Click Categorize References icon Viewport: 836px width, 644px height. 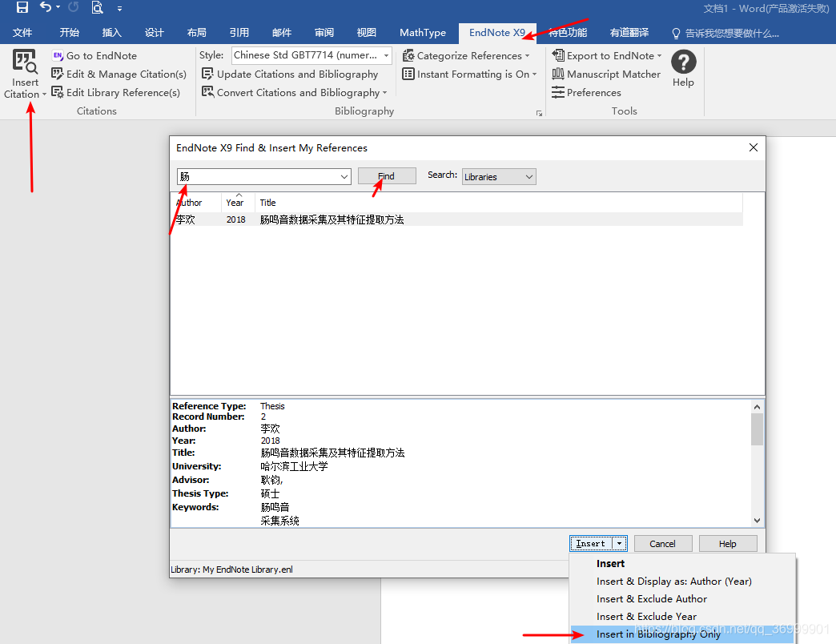(408, 55)
